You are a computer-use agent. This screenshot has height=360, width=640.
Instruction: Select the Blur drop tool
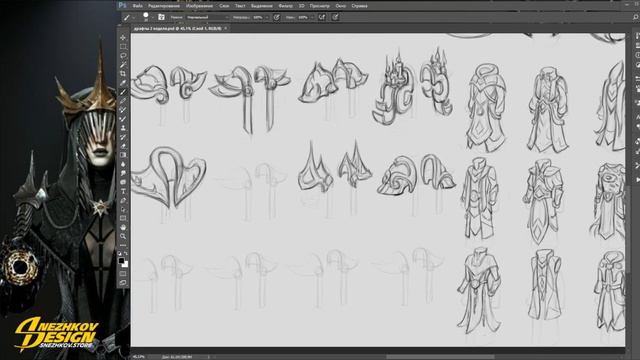(123, 164)
